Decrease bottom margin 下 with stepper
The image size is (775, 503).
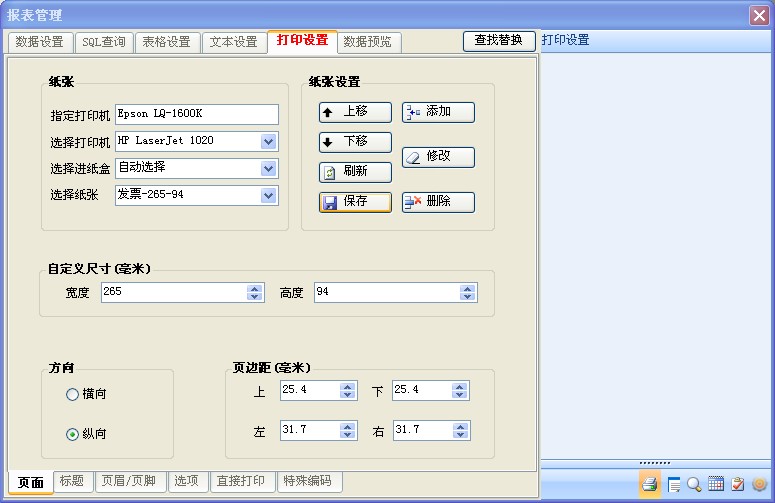(x=460, y=395)
